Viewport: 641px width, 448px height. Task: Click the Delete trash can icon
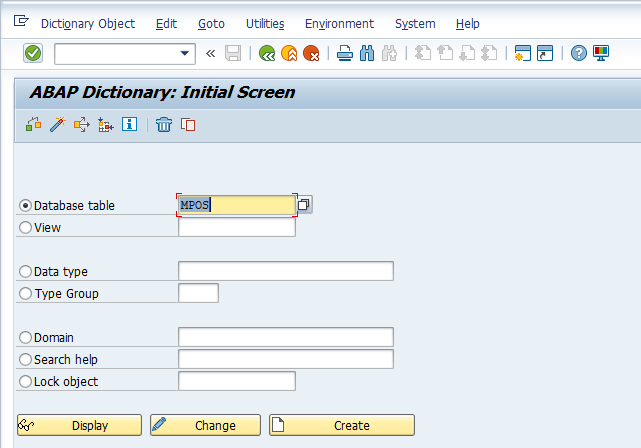point(164,125)
